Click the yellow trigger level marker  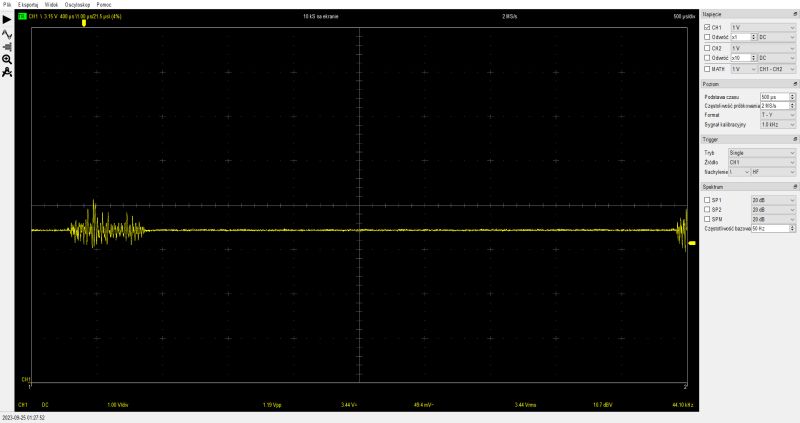[x=692, y=243]
